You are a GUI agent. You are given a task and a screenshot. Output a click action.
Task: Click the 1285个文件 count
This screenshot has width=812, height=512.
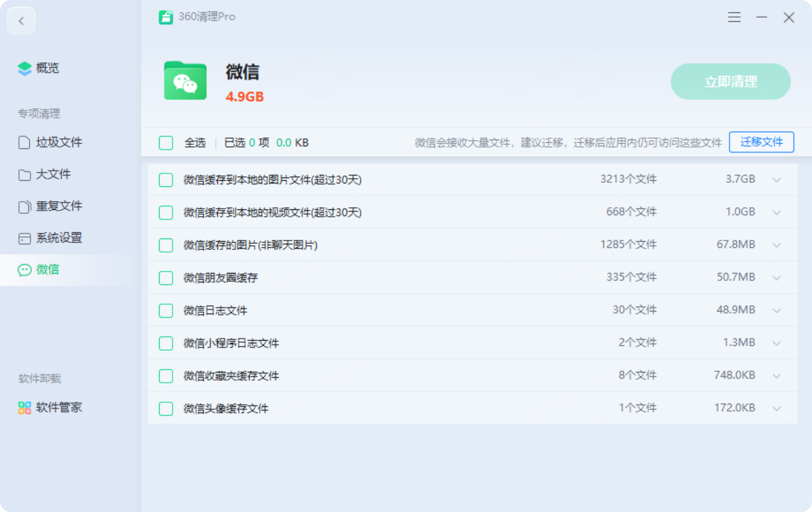click(629, 244)
